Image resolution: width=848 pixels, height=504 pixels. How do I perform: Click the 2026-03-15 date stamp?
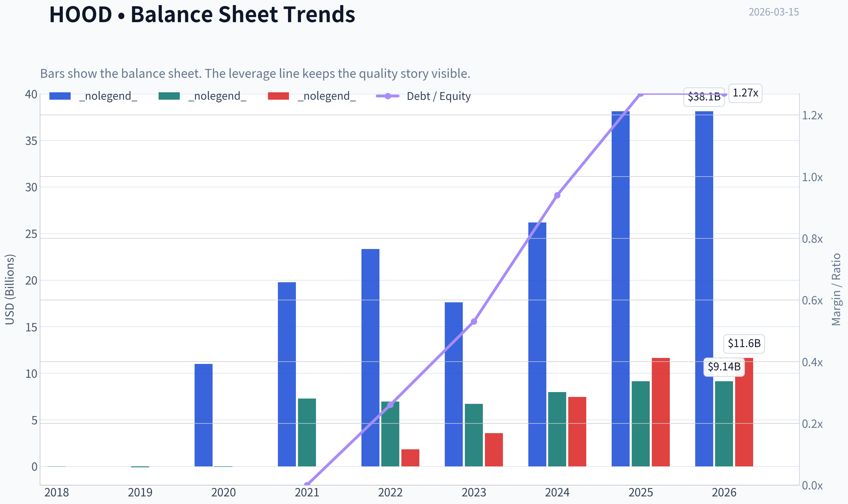coord(774,12)
